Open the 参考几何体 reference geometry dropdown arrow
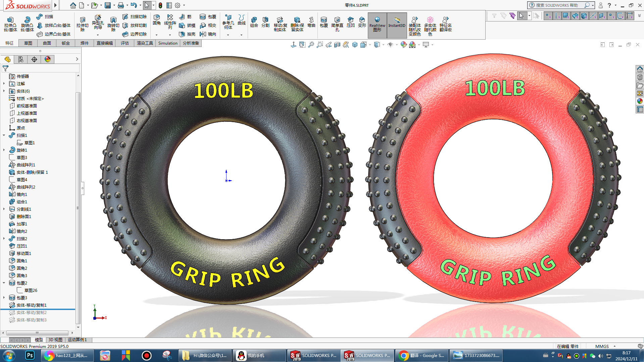644x362 pixels. pyautogui.click(x=228, y=35)
